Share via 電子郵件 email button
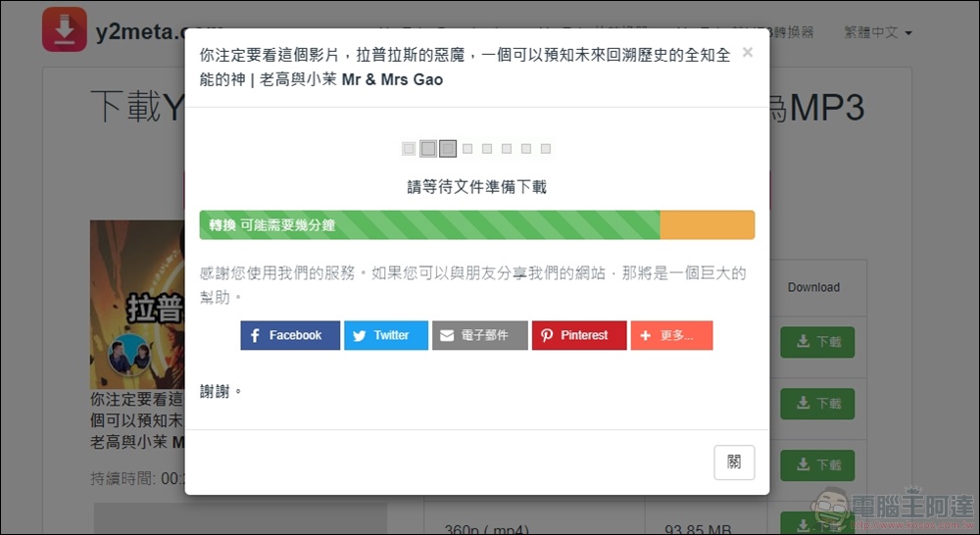The width and height of the screenshot is (980, 535). 480,335
